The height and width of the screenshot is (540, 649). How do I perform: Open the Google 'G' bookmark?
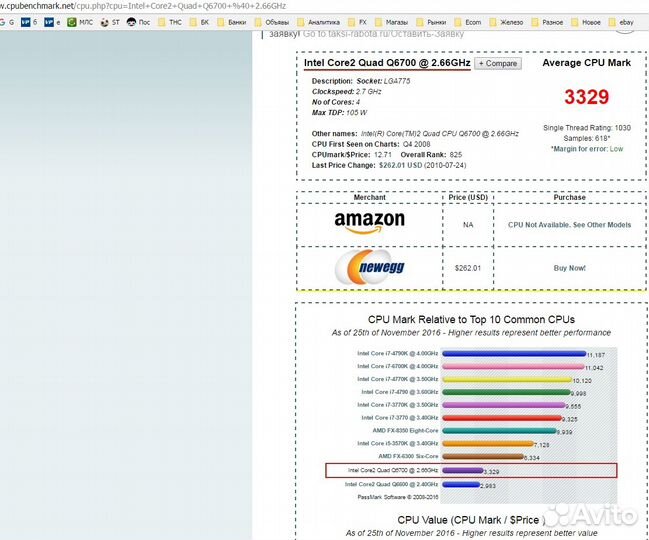(7, 22)
